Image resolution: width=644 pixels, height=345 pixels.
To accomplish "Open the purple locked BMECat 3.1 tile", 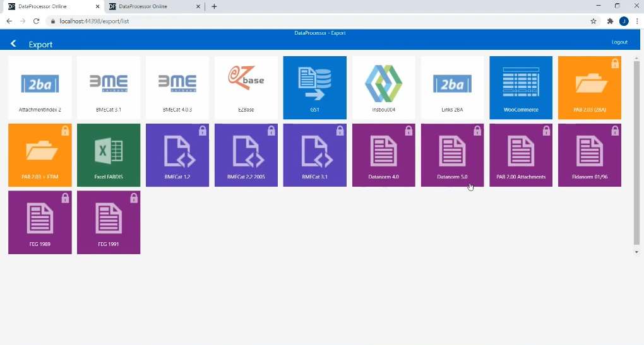I will coord(314,155).
